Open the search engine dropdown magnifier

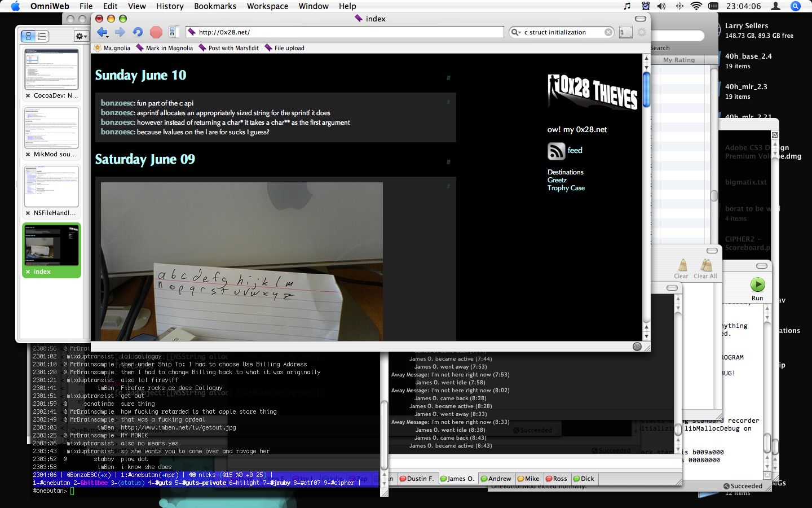coord(516,32)
